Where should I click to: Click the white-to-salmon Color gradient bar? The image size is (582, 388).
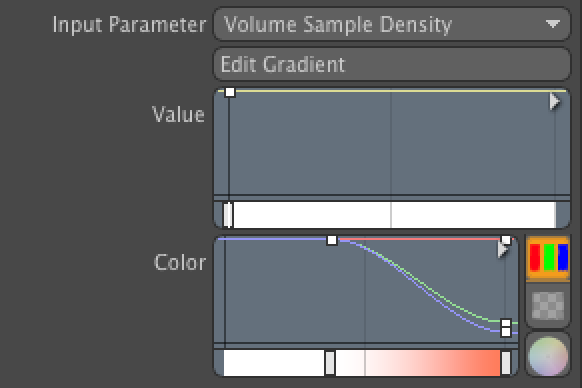tap(367, 363)
